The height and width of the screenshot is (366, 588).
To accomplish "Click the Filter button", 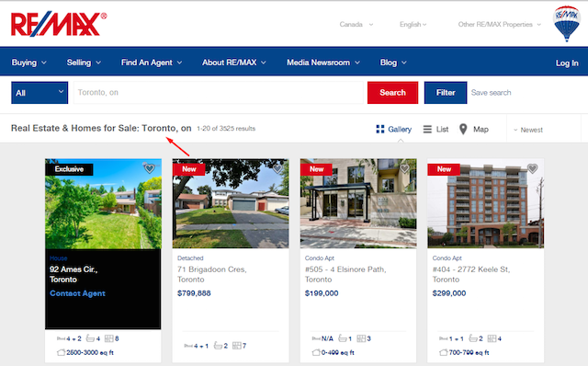I will pyautogui.click(x=446, y=93).
